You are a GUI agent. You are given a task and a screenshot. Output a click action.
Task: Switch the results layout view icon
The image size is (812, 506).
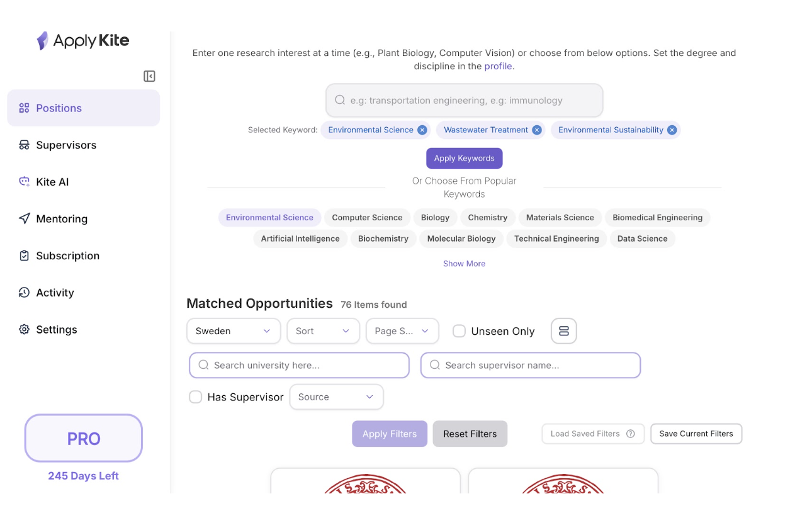[563, 331]
